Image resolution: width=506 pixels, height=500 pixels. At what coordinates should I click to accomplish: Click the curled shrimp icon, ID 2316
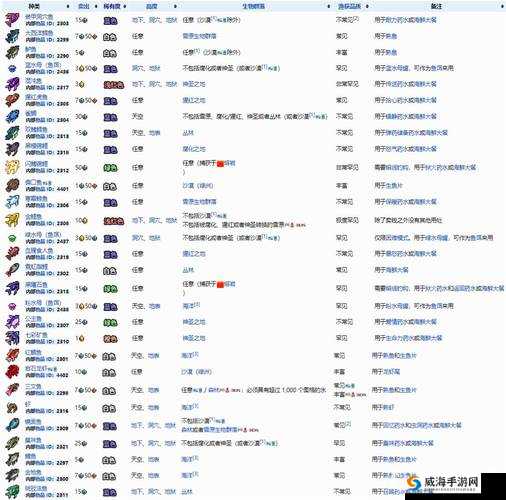pyautogui.click(x=12, y=407)
